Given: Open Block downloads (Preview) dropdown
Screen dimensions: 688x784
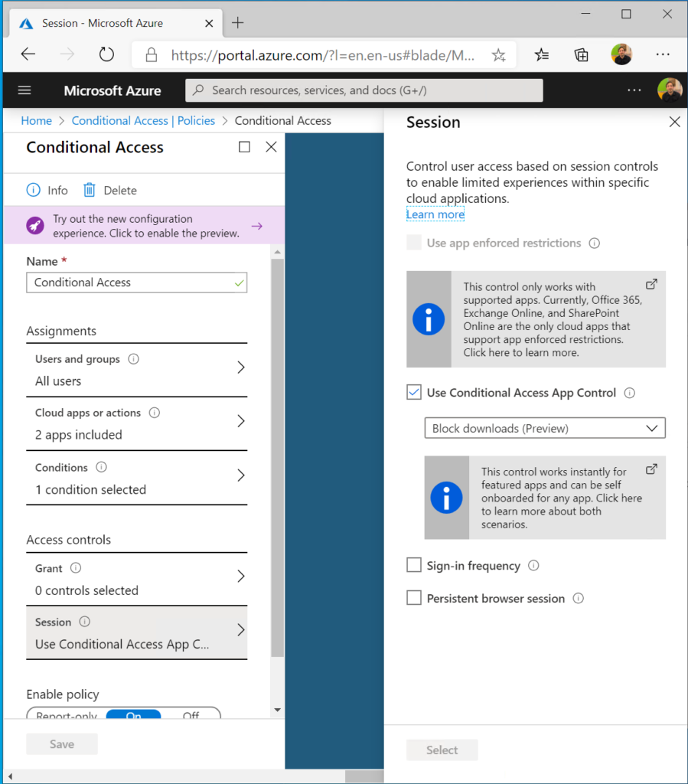Looking at the screenshot, I should (x=545, y=428).
